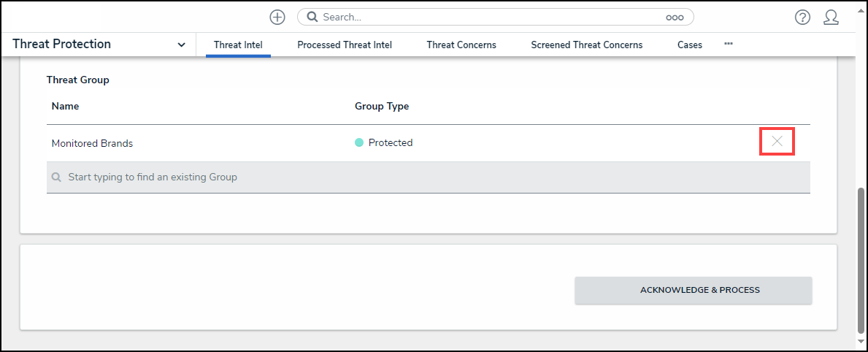Click the magnifier icon in the search bar
The height and width of the screenshot is (352, 868).
pyautogui.click(x=312, y=17)
